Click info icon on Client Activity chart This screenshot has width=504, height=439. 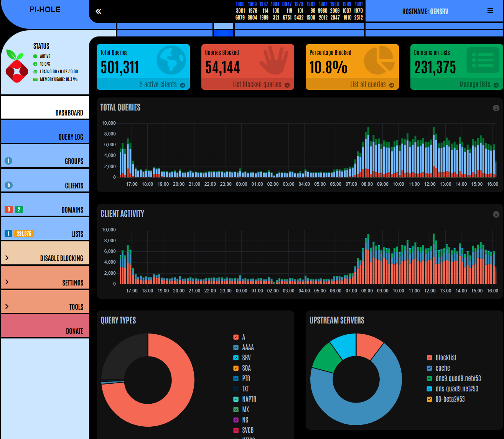click(x=496, y=215)
